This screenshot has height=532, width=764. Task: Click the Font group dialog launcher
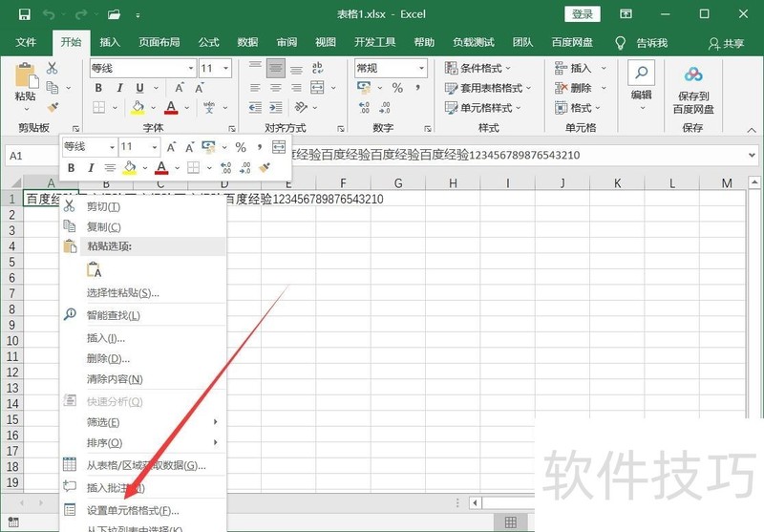(x=232, y=129)
